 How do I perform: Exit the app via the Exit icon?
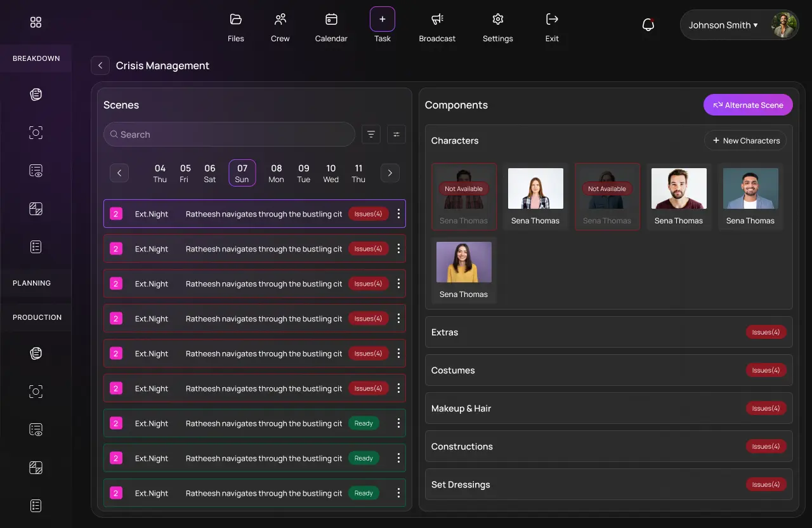[551, 25]
